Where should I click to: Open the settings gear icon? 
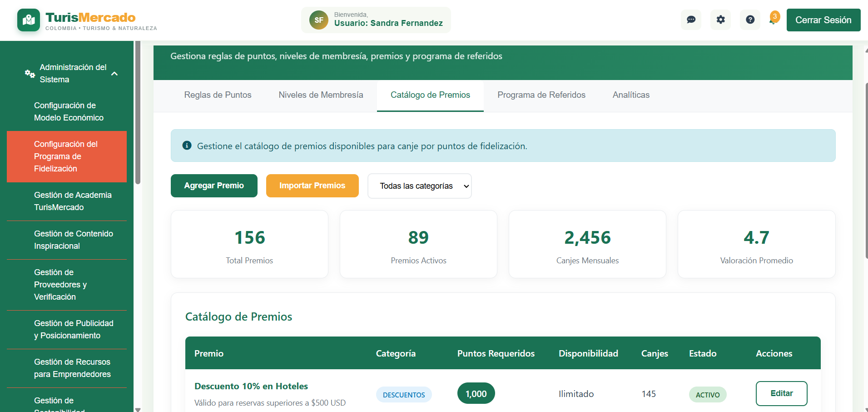point(720,20)
